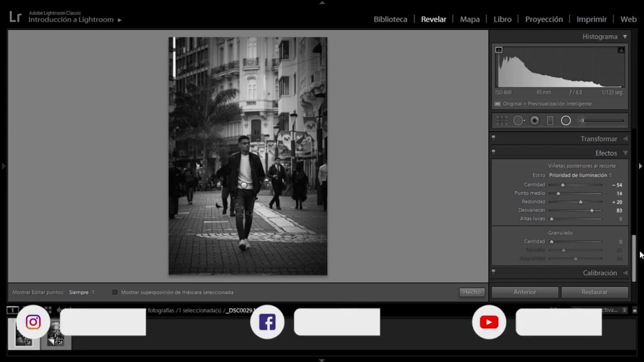Open the Introducción a Lightroom identity menu
This screenshot has height=362, width=644.
[75, 20]
